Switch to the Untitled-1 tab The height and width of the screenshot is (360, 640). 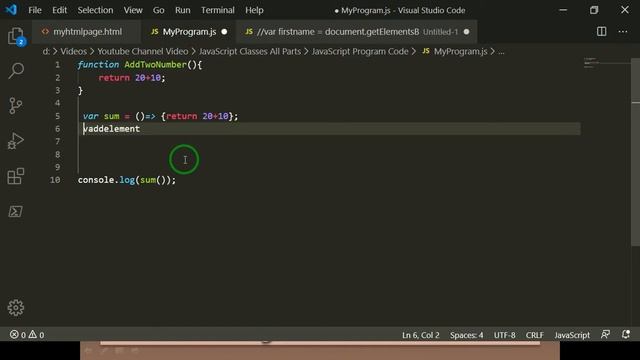(x=357, y=31)
